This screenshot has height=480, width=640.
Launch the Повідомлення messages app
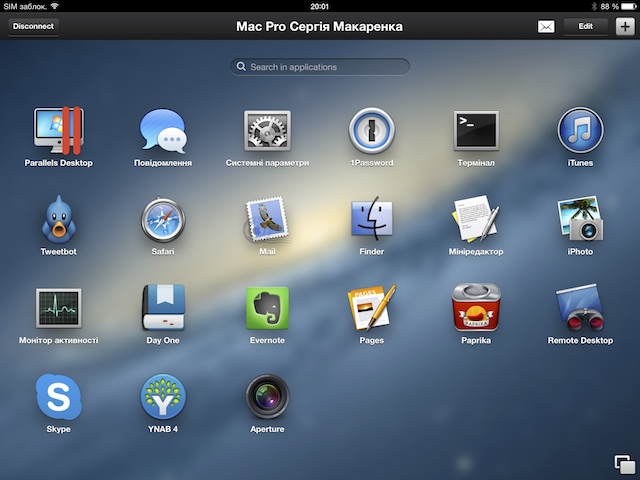point(163,130)
